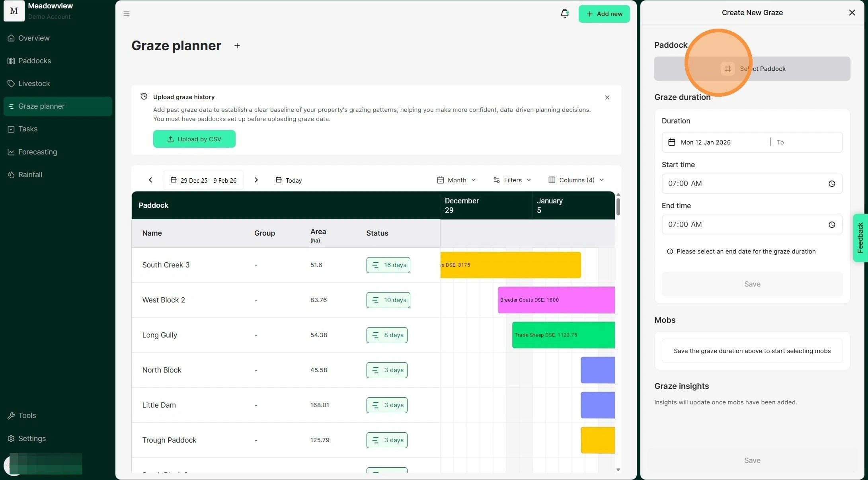
Task: Navigate to Forecasting in the sidebar
Action: point(37,152)
